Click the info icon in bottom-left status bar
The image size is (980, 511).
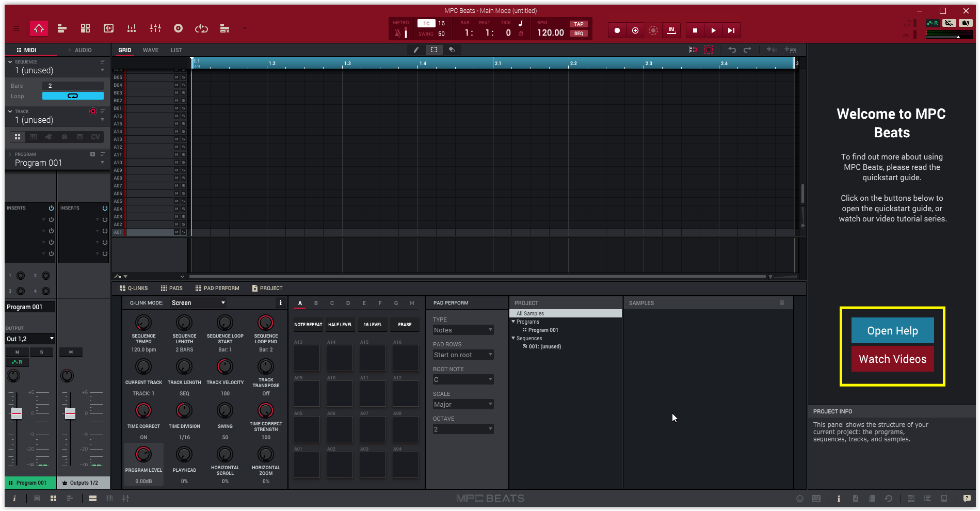14,499
